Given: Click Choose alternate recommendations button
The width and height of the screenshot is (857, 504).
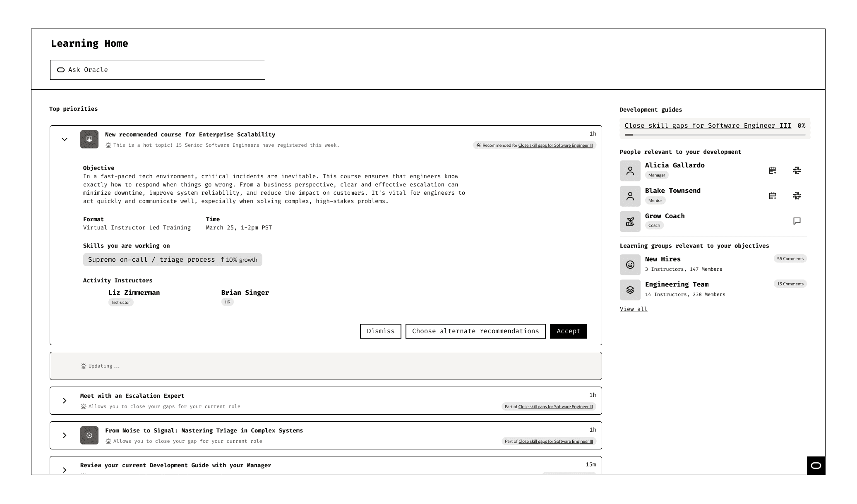Looking at the screenshot, I should [x=475, y=331].
